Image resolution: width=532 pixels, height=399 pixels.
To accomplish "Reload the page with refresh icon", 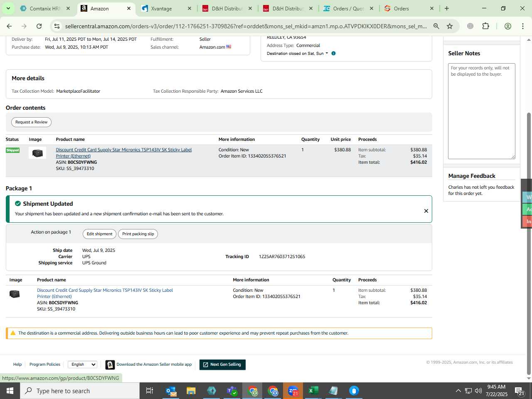I will [39, 26].
